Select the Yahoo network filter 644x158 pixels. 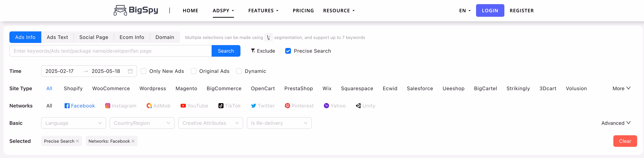[335, 106]
